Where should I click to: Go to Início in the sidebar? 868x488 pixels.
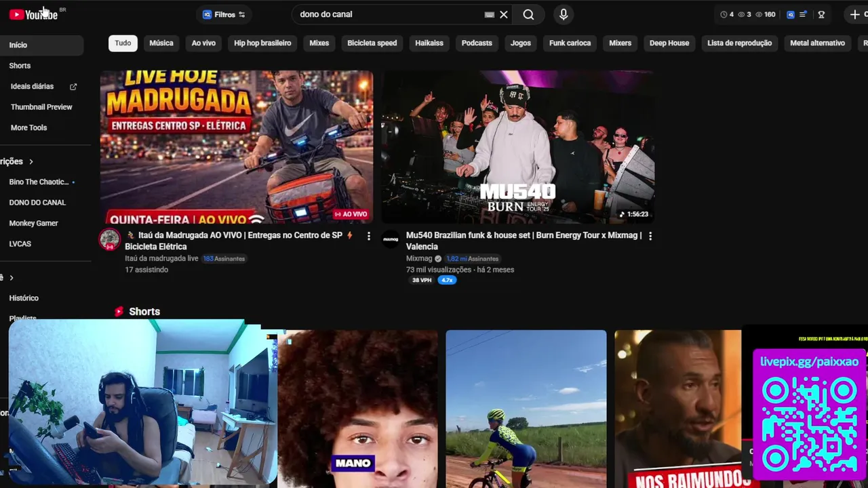tap(41, 45)
